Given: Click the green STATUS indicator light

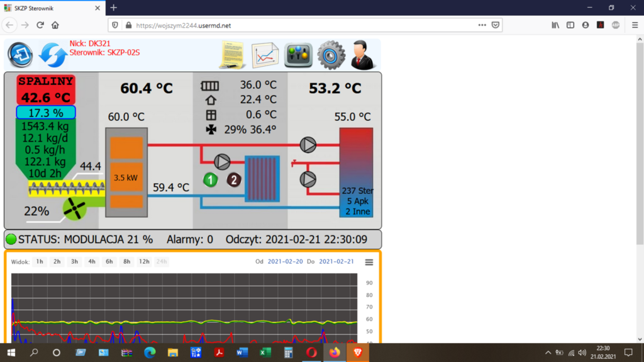Looking at the screenshot, I should coord(11,239).
